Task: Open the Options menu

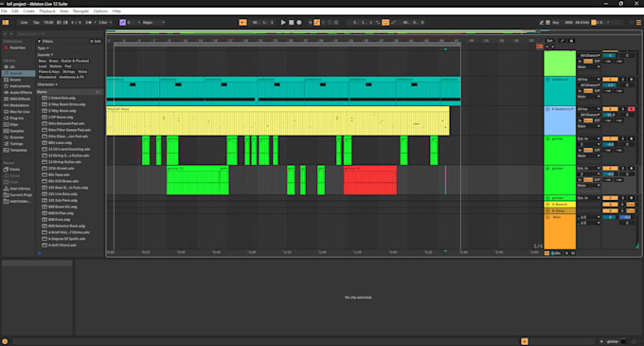Action: [100, 11]
